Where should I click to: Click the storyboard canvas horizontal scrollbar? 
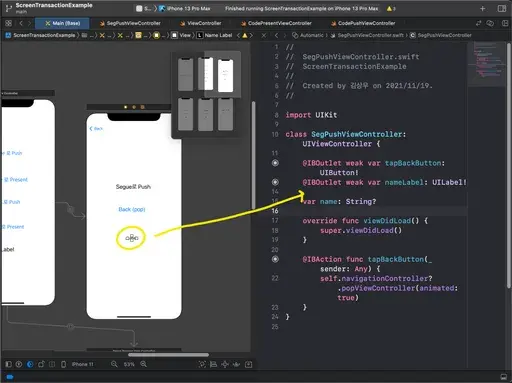tap(169, 354)
